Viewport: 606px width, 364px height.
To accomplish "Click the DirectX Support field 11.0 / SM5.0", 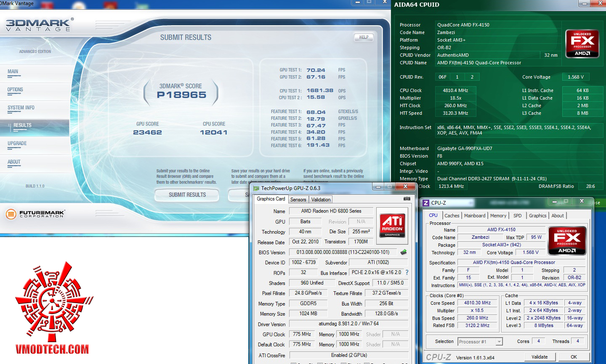I will point(390,283).
